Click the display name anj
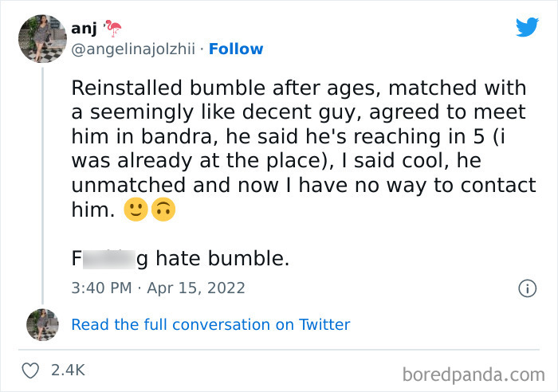558x392 pixels. pos(84,28)
